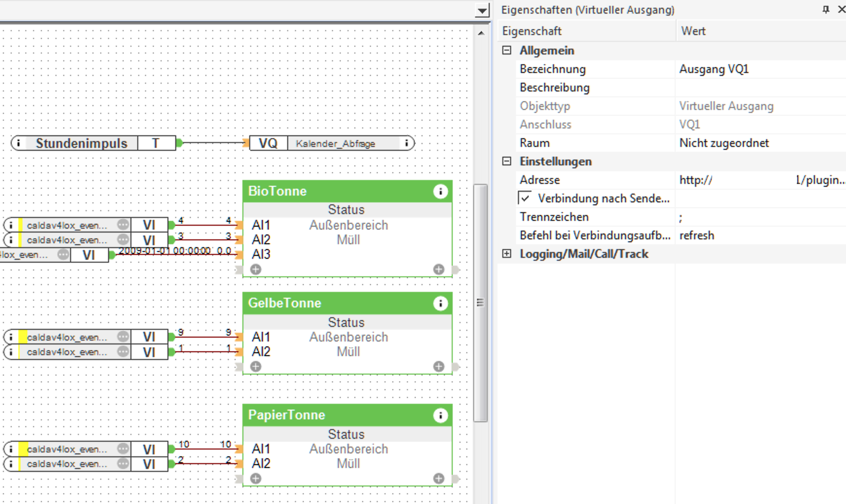Select the Raum value Nicht zugeordnet
Viewport: 846px width, 504px height.
[x=761, y=143]
